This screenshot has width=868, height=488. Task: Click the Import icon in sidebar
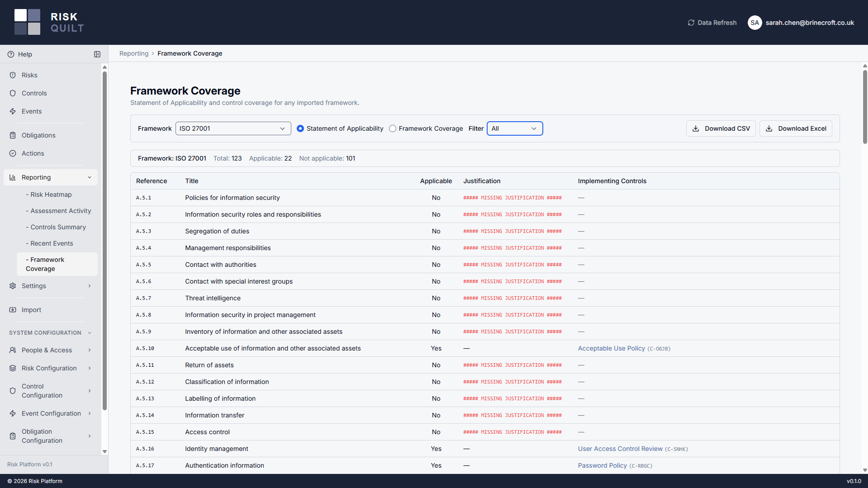coord(13,310)
